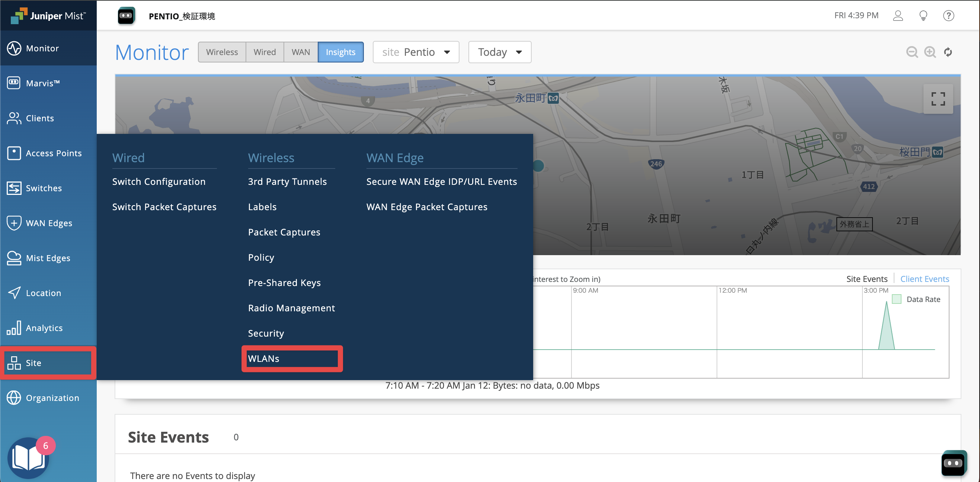Switch to the WAN tab
Viewport: 980px width, 482px height.
301,52
